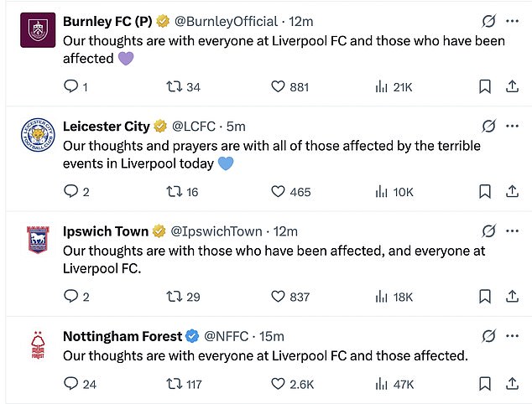Click the Burnley FC profile avatar
The image size is (532, 404).
click(x=38, y=31)
